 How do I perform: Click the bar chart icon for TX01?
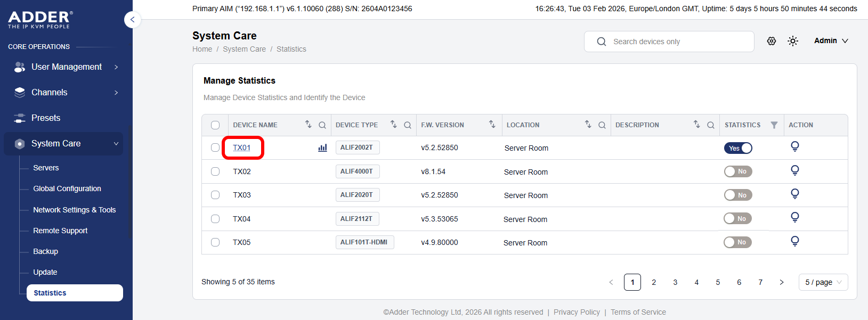click(x=322, y=148)
